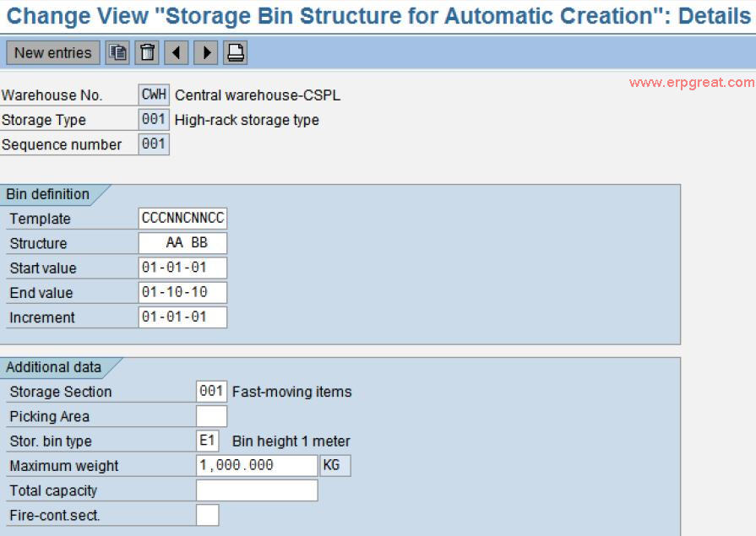Go to the previous entry using the left arrow
The width and height of the screenshot is (756, 536).
[177, 52]
